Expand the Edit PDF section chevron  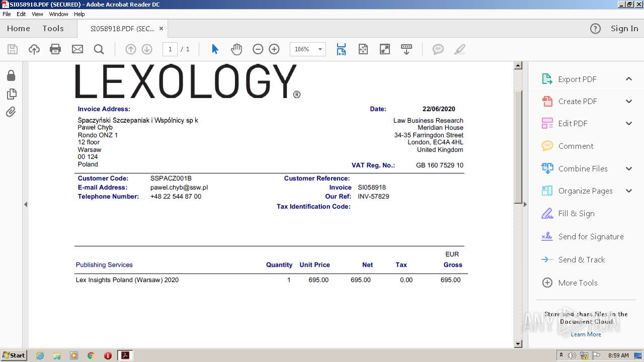629,123
